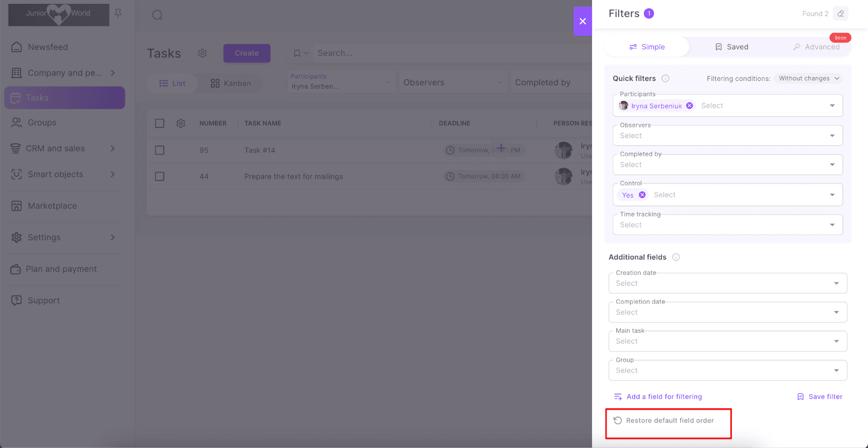
Task: Toggle the select-all checkbox in the table header
Action: (x=159, y=123)
